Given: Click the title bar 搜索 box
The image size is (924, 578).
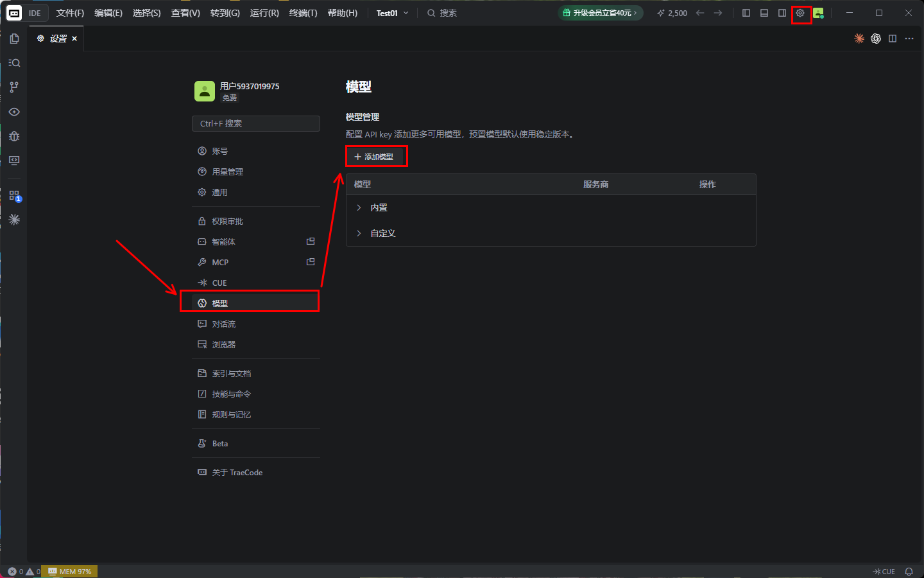Looking at the screenshot, I should click(x=442, y=13).
